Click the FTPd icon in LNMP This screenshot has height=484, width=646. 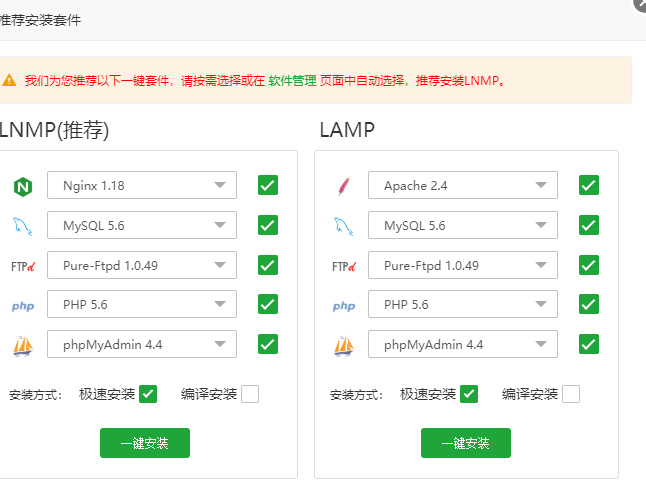tap(23, 267)
